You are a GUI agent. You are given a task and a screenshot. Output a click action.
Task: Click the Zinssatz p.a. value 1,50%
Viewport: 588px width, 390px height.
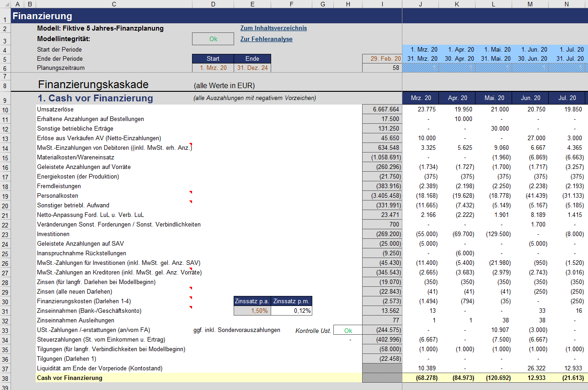(x=252, y=311)
